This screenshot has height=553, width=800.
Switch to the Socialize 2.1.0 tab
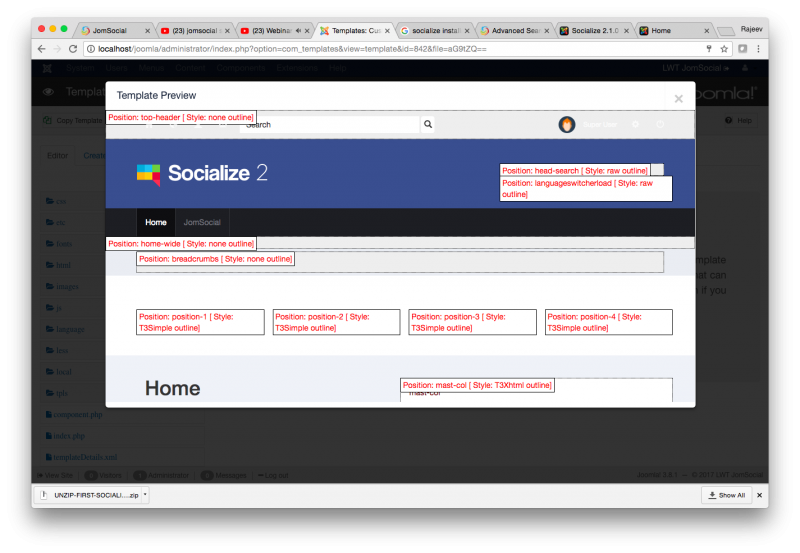pos(595,31)
